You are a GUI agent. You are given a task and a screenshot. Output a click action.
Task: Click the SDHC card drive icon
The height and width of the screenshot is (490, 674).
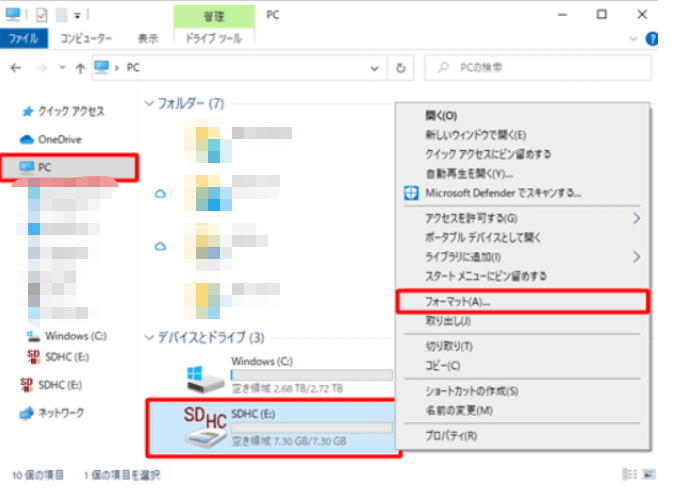(x=205, y=428)
